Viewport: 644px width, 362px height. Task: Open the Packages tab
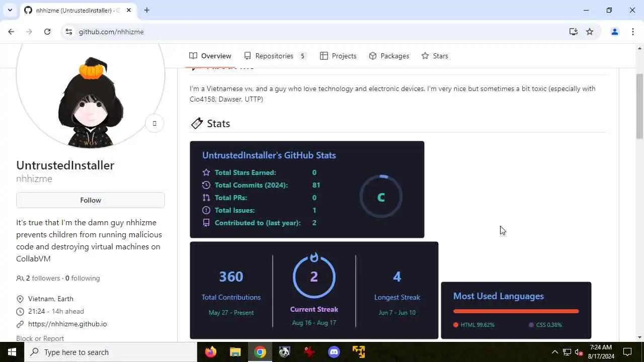tap(389, 56)
